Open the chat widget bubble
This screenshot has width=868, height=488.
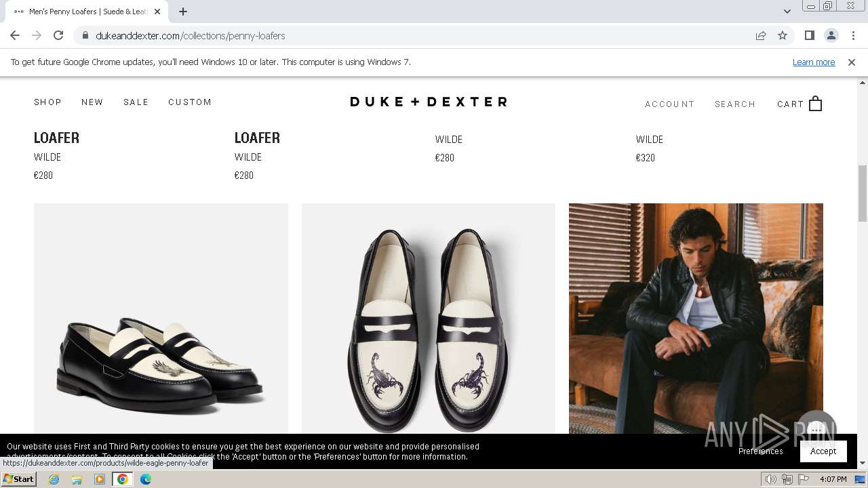pos(816,430)
